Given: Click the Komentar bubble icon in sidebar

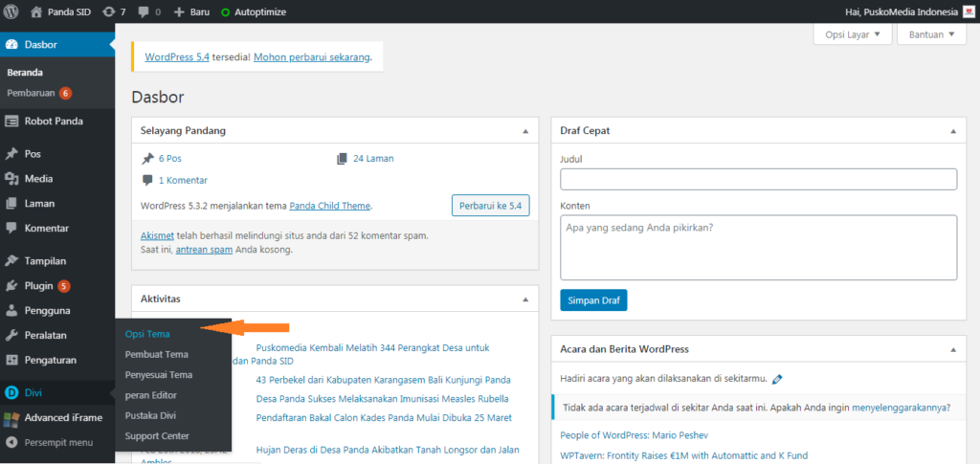Looking at the screenshot, I should click(x=11, y=229).
